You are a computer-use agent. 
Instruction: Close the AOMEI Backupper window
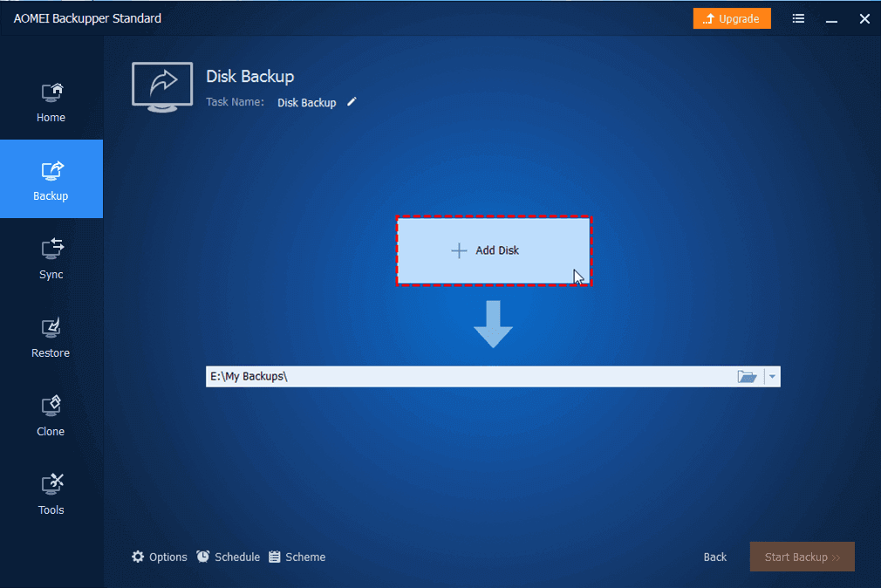pos(864,18)
